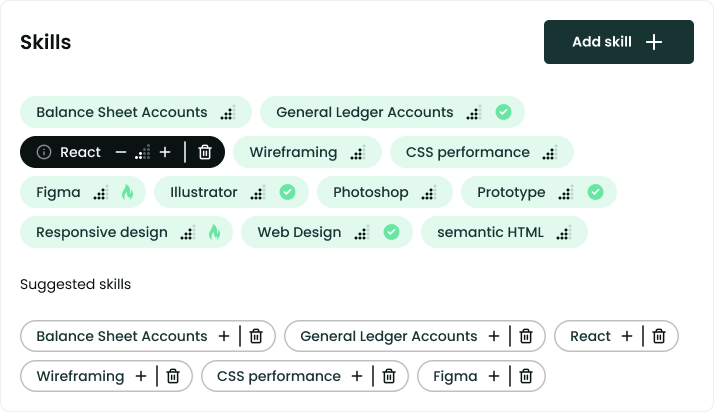Delete the selected React skill via trash icon
The image size is (714, 412).
pyautogui.click(x=205, y=152)
